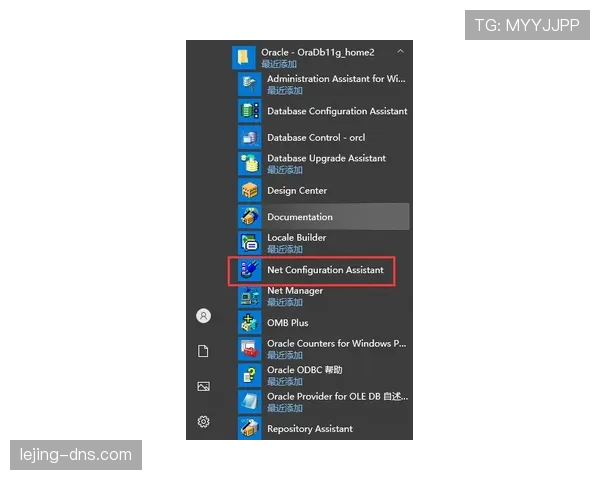Launch Database Configuration Assistant icon
The width and height of the screenshot is (600, 480).
[x=249, y=111]
